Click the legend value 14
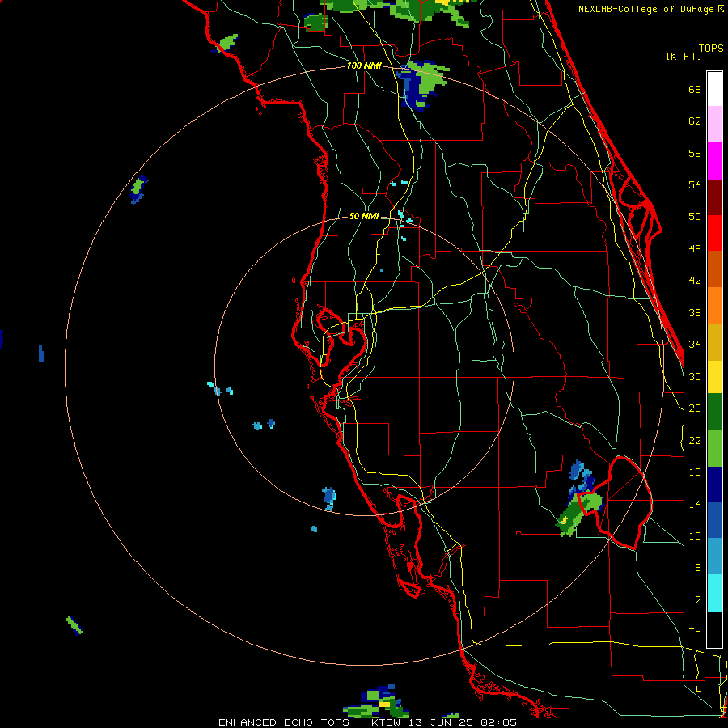This screenshot has height=728, width=728. pos(695,504)
